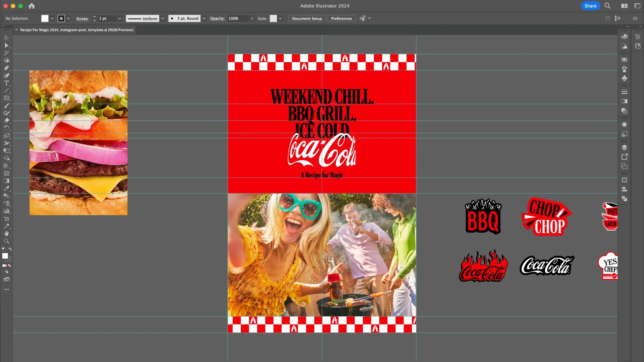Open the stroke weight dropdown
The height and width of the screenshot is (362, 644).
click(119, 18)
